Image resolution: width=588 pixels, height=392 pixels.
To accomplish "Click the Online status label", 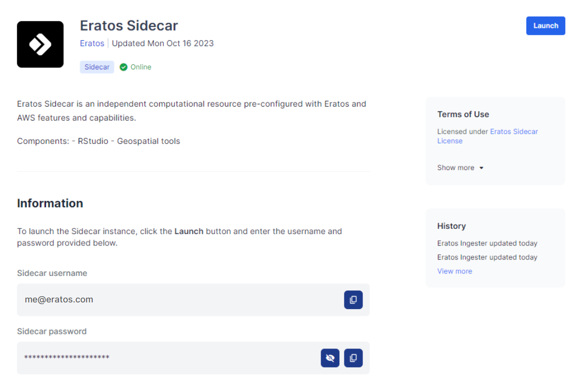I will tap(141, 67).
